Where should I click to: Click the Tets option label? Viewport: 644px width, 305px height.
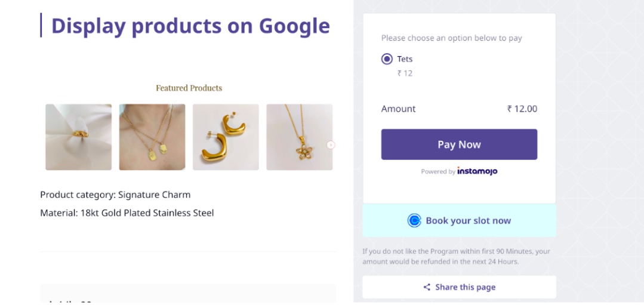[x=405, y=59]
